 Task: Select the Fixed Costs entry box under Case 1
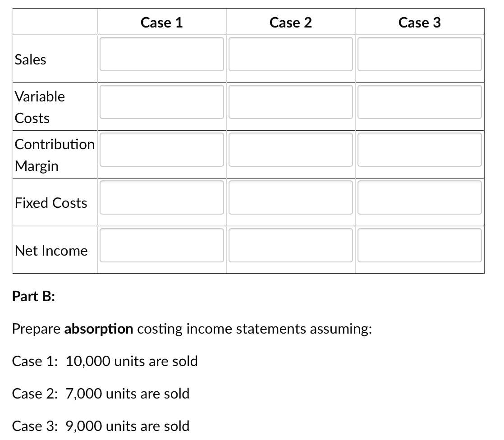(162, 198)
